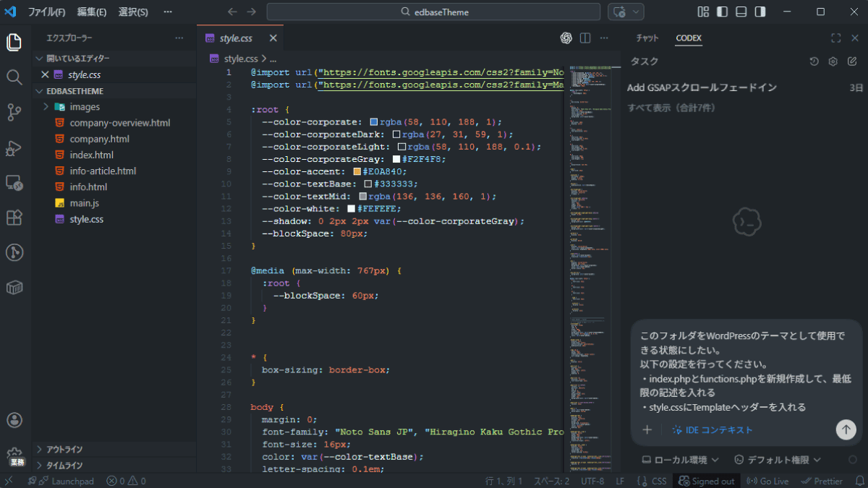
Task: Switch to the チャット tab
Action: tap(647, 38)
